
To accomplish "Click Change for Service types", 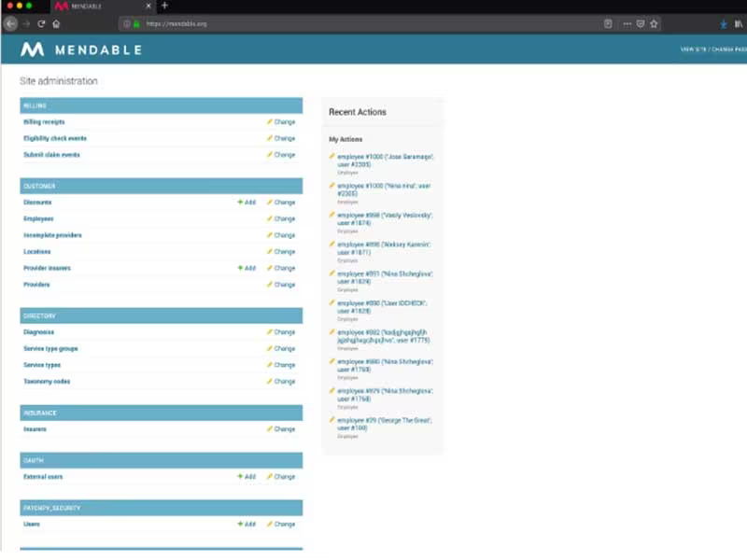I will (x=282, y=365).
